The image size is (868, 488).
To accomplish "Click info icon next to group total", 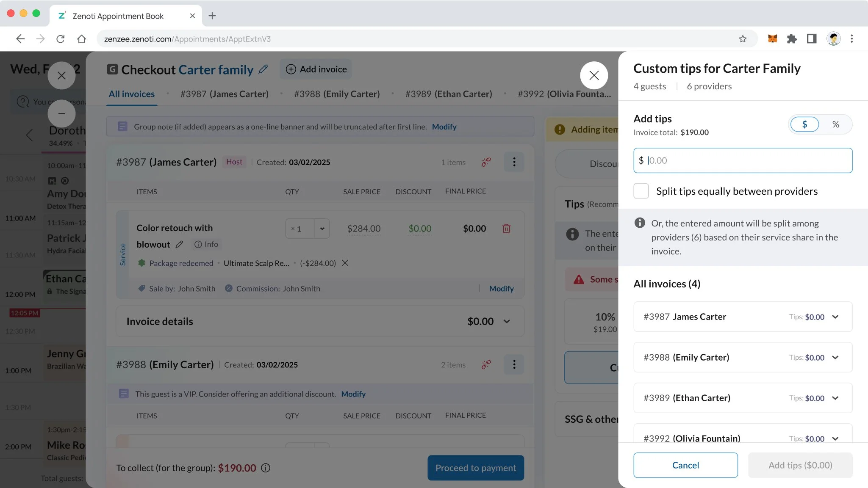I will coord(266,468).
